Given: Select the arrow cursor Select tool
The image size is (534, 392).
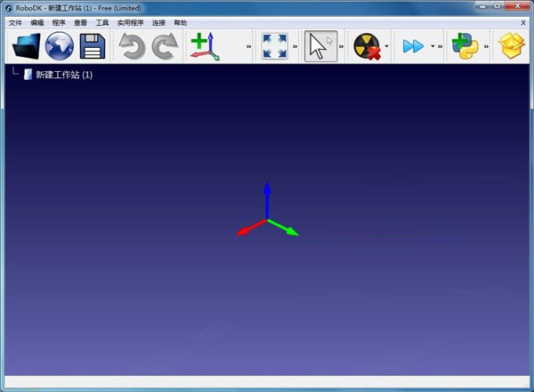Looking at the screenshot, I should click(x=320, y=45).
